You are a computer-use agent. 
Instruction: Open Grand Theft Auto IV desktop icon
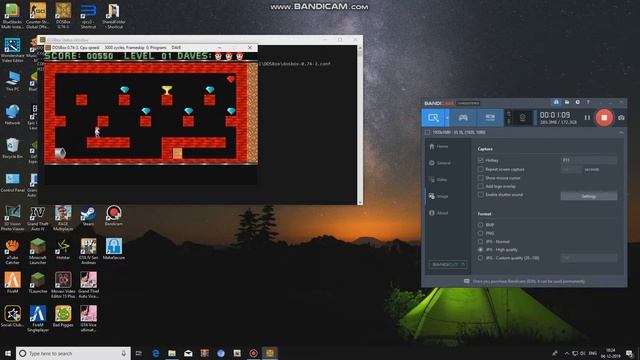click(x=38, y=218)
